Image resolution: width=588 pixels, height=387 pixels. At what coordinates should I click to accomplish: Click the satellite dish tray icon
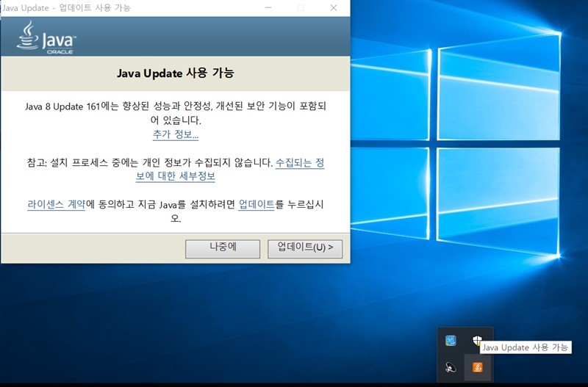click(x=451, y=367)
